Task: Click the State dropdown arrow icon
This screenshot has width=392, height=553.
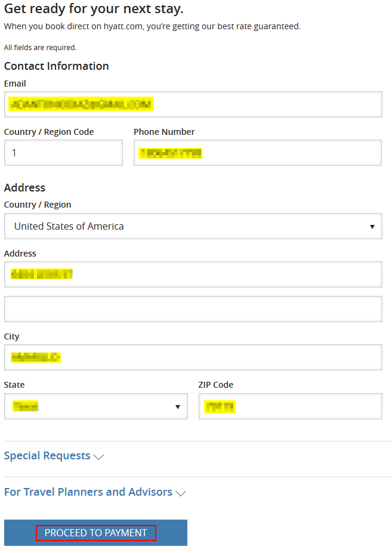Action: pos(177,407)
